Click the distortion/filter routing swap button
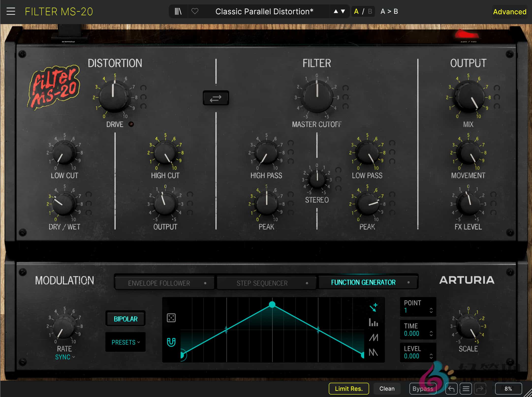This screenshot has width=532, height=397. 216,98
